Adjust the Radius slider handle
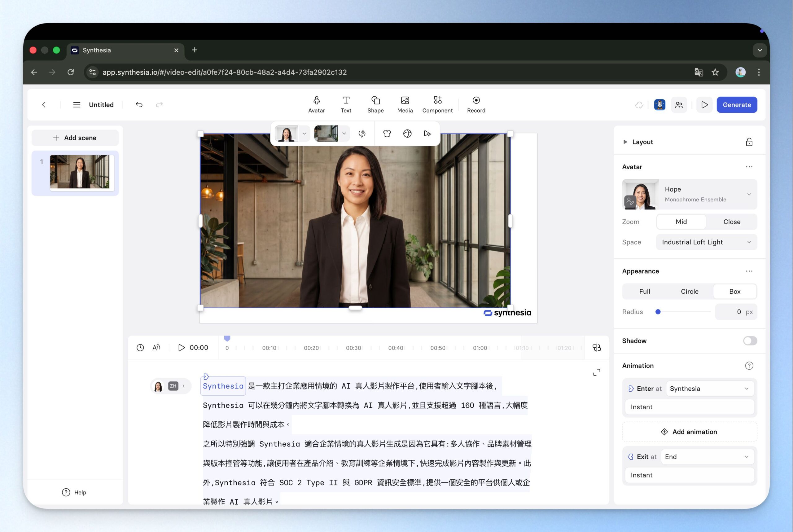 (658, 312)
